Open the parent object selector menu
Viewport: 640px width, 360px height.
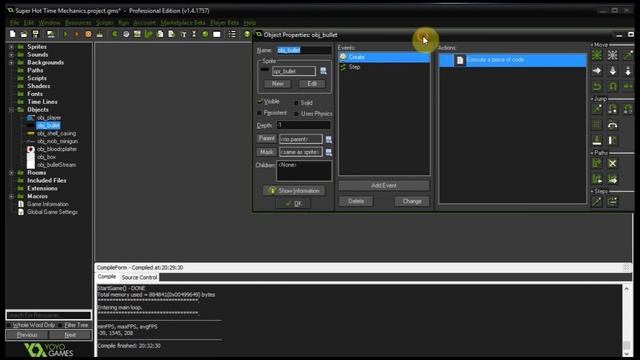pos(329,140)
